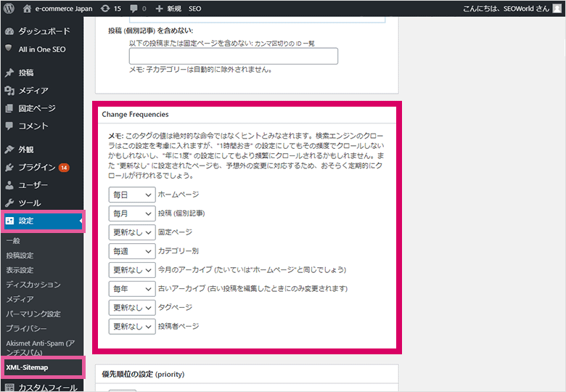Click the ツール wrench icon

click(x=9, y=203)
